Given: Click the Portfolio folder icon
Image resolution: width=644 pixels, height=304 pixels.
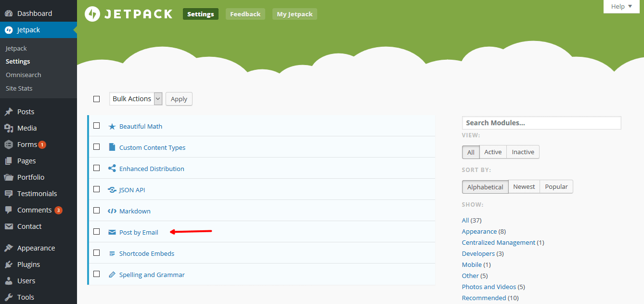Looking at the screenshot, I should (9, 177).
